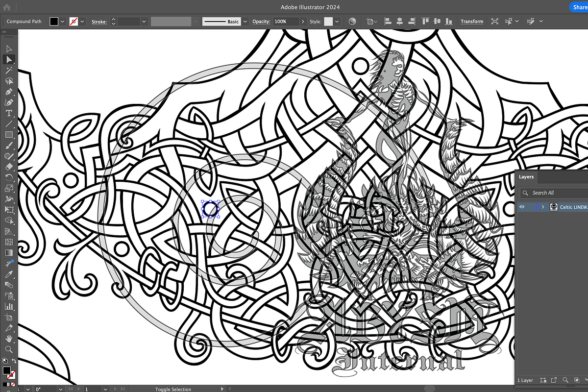Select the Magic Wand tool
The width and height of the screenshot is (588, 392).
pos(9,70)
